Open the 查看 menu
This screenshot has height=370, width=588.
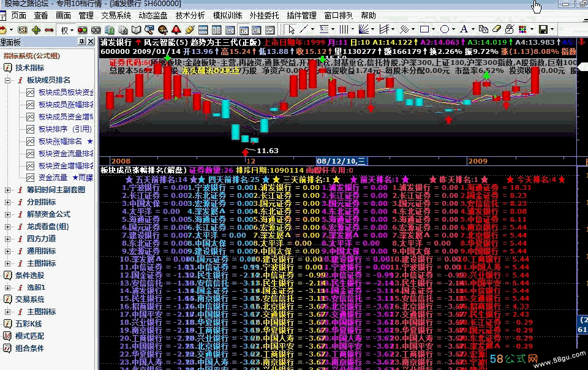(41, 15)
